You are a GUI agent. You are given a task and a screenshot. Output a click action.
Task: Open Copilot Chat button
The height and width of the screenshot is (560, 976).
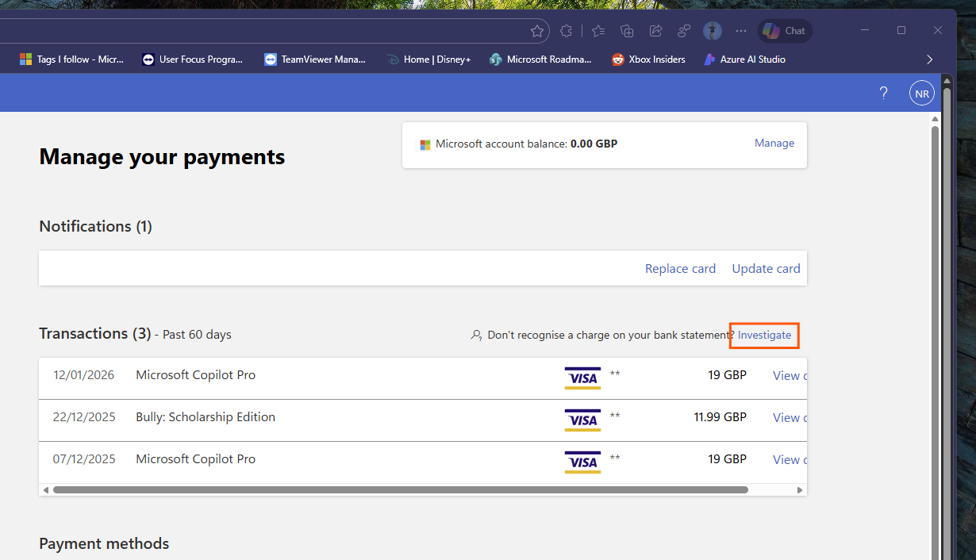click(785, 31)
